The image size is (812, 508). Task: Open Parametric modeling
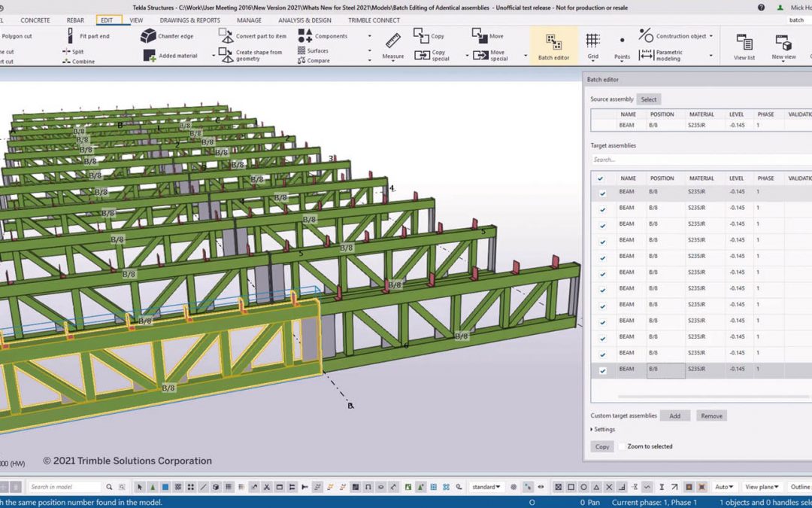[661, 56]
